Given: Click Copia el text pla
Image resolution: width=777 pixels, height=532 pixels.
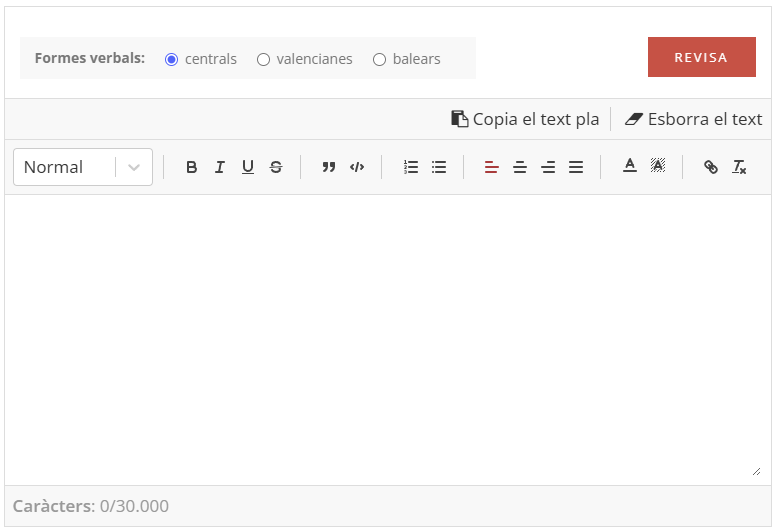Looking at the screenshot, I should (525, 119).
